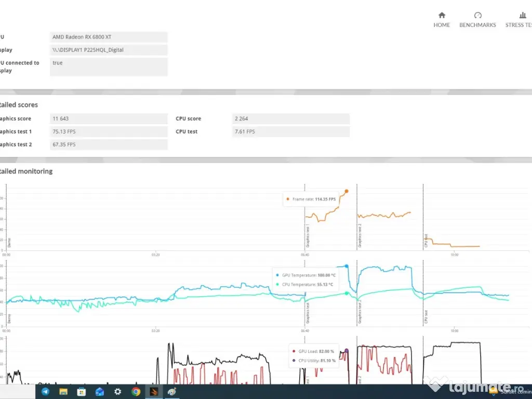
Task: Go to the HOME section
Action: [442, 20]
